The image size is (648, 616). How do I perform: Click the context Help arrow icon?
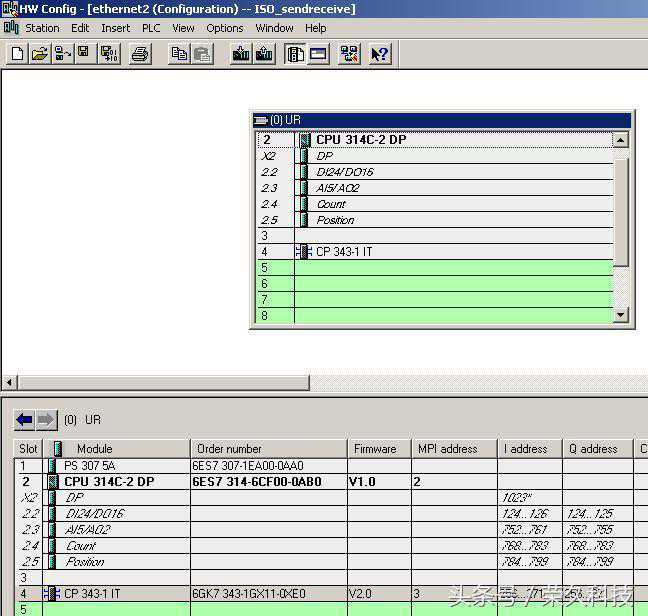tap(379, 54)
